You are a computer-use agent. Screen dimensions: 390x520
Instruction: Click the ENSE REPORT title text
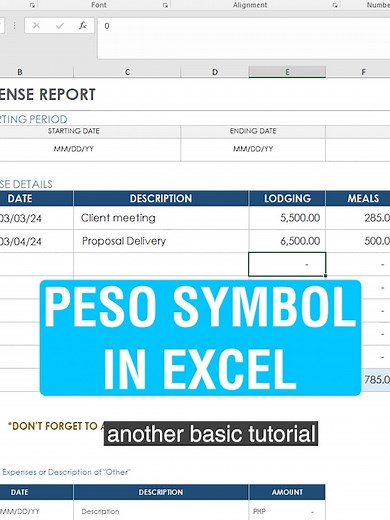[x=48, y=94]
